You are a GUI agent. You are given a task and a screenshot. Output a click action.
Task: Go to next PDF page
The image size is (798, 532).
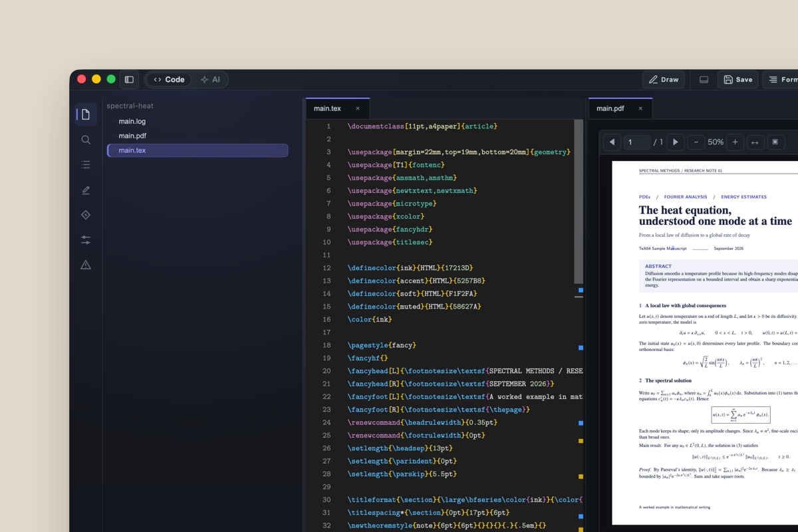coord(676,142)
